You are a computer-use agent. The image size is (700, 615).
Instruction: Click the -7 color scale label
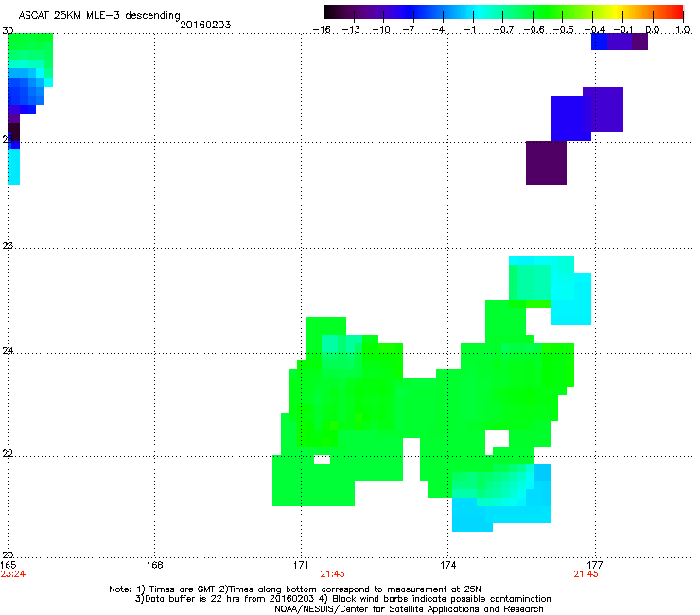pyautogui.click(x=410, y=30)
